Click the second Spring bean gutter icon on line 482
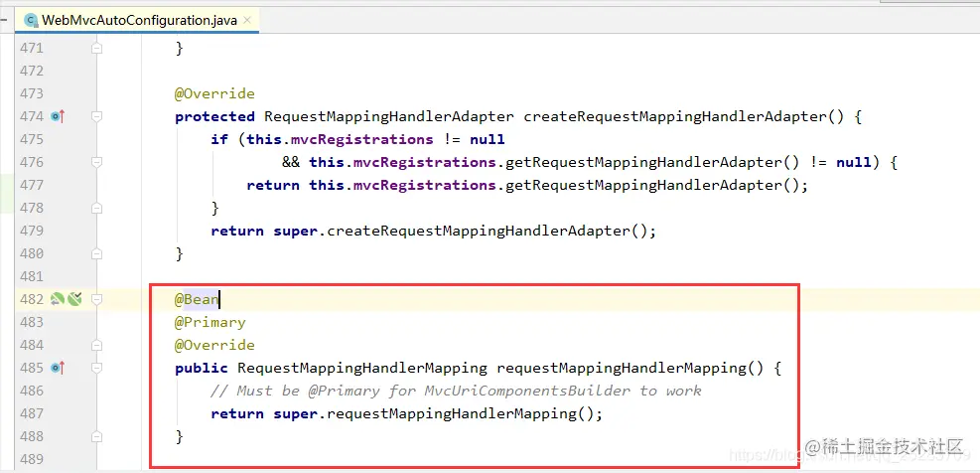 click(74, 299)
